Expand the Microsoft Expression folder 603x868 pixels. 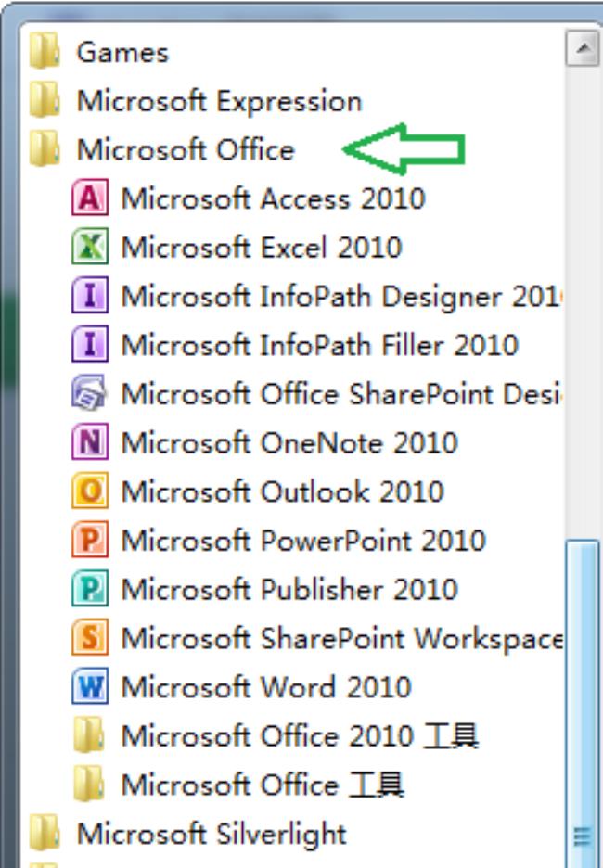pos(219,101)
